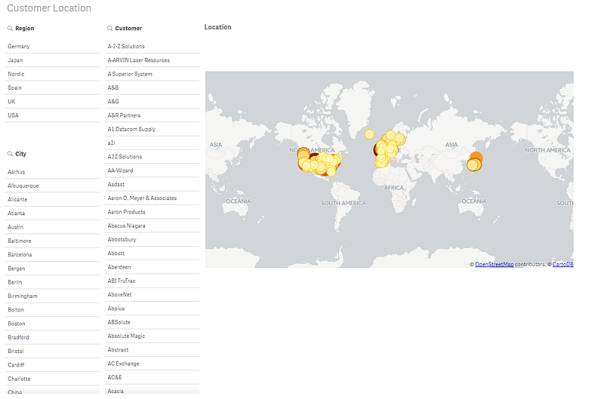The height and width of the screenshot is (399, 604).
Task: Select A&G customer entry
Action: pyautogui.click(x=152, y=102)
